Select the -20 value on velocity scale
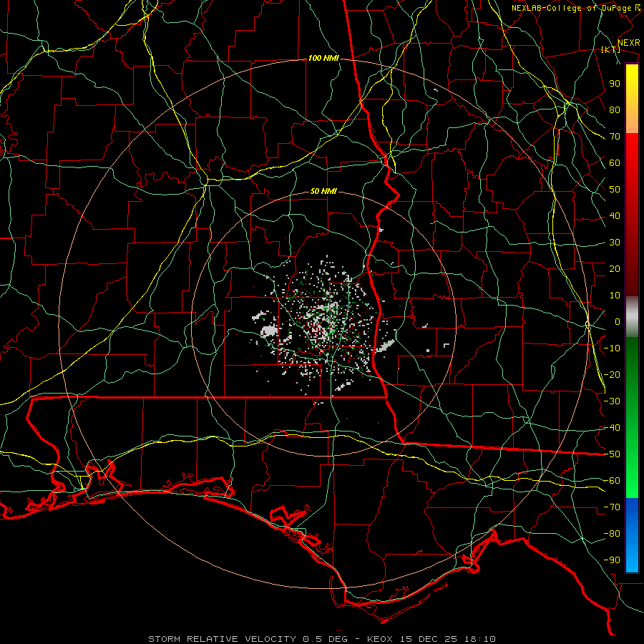Image resolution: width=644 pixels, height=644 pixels. click(x=612, y=375)
